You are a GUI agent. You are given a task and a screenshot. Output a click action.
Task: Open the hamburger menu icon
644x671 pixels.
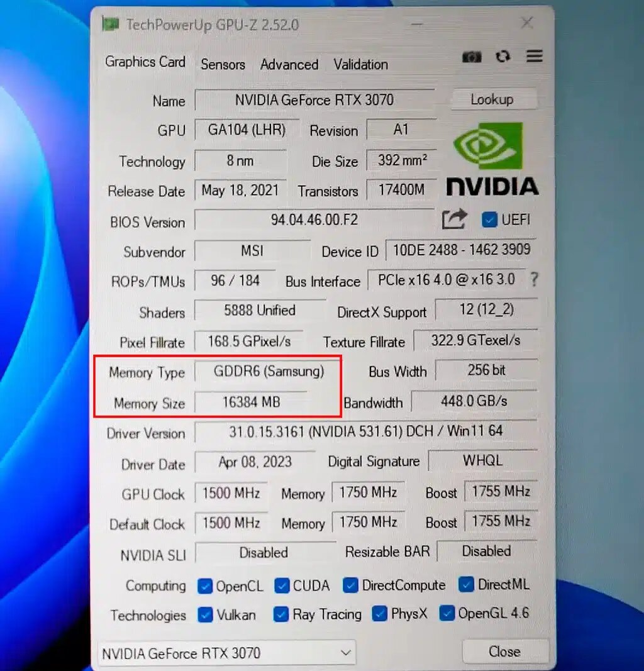pyautogui.click(x=534, y=56)
